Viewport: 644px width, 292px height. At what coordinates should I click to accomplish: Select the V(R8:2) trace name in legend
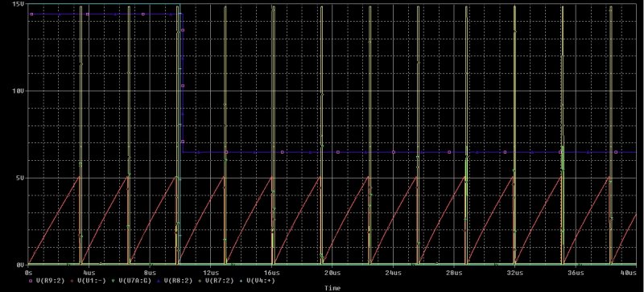point(178,281)
